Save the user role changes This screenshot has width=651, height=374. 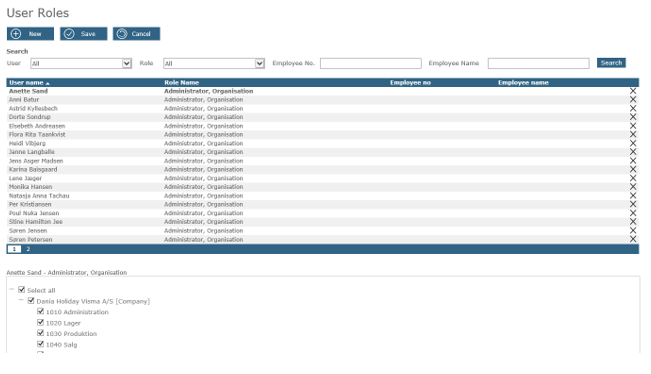pyautogui.click(x=83, y=34)
